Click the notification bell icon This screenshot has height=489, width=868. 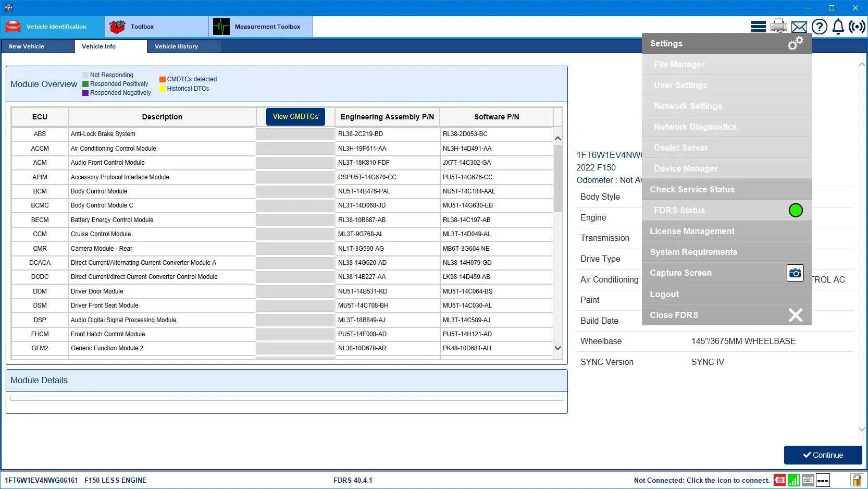[x=838, y=27]
